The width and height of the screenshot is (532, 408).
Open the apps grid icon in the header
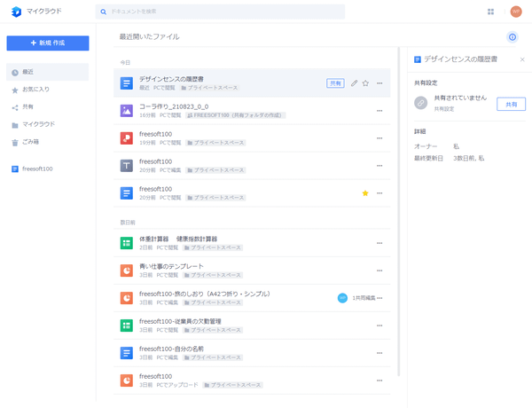[x=490, y=12]
